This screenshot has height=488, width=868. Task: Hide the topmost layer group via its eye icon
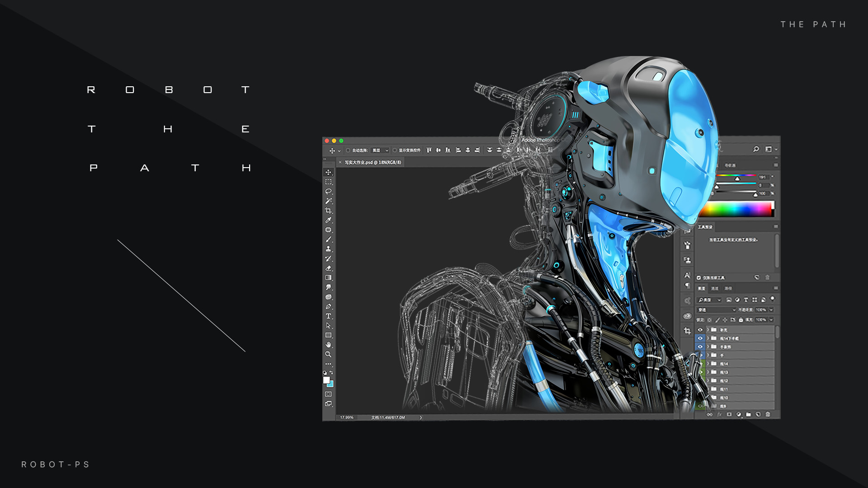click(700, 330)
